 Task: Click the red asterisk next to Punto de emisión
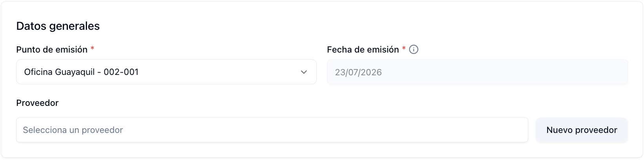(93, 48)
